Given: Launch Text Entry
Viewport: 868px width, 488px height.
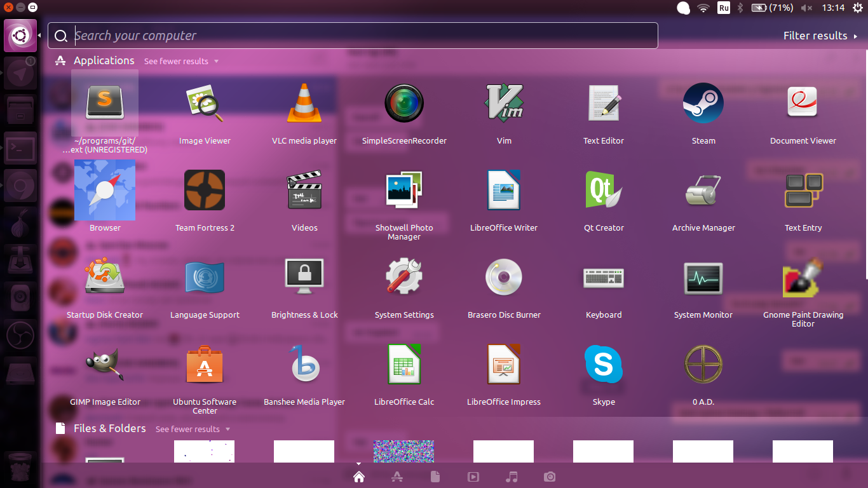Looking at the screenshot, I should point(803,189).
